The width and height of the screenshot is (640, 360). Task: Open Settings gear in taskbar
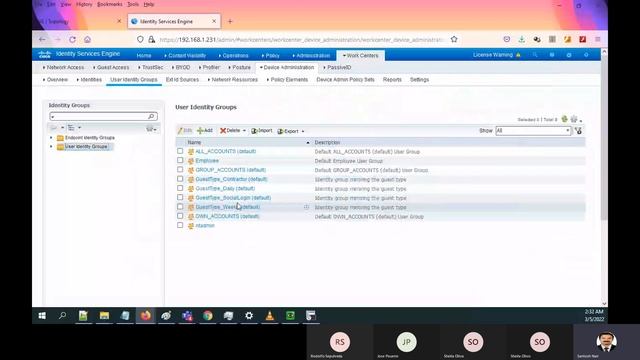[x=249, y=316]
